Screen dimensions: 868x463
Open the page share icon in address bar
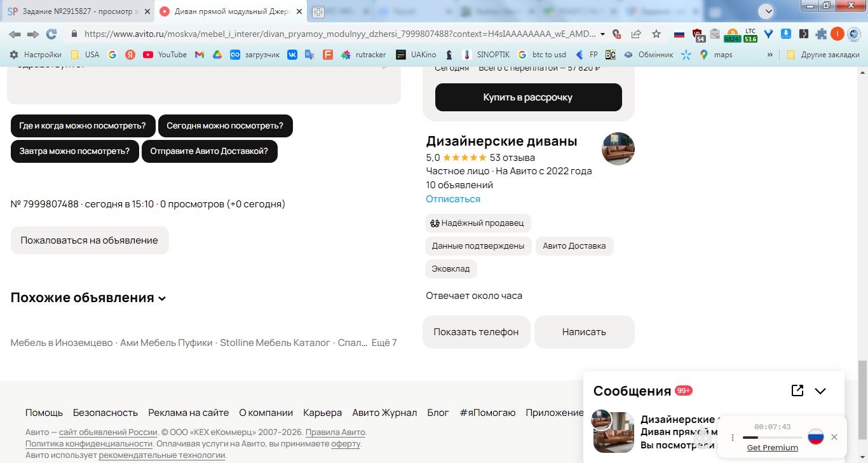[x=636, y=34]
